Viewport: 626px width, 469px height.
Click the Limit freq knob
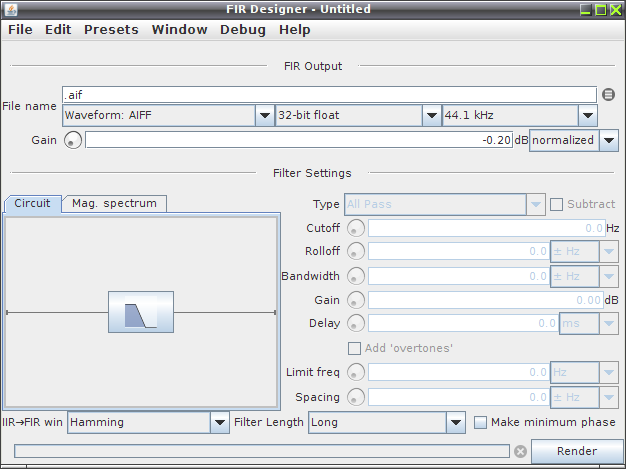(355, 372)
